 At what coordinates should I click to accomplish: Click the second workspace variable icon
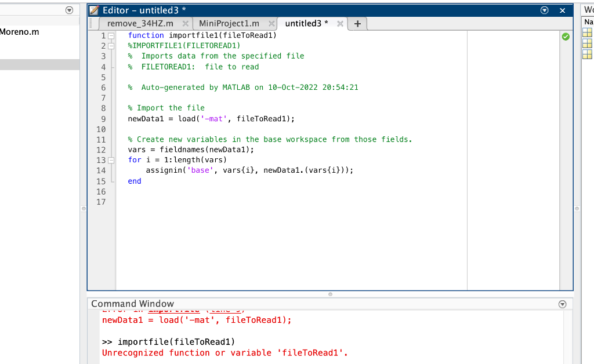tap(587, 43)
